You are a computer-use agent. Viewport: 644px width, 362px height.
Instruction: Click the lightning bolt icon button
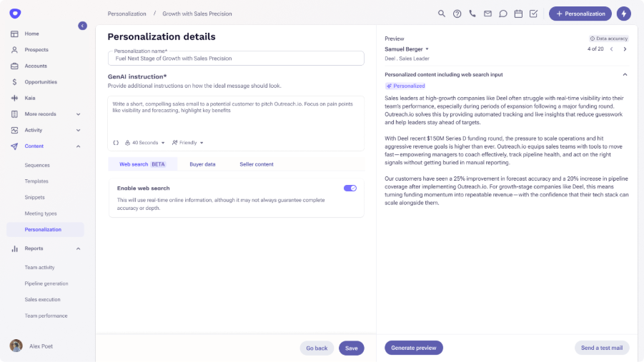pos(623,14)
